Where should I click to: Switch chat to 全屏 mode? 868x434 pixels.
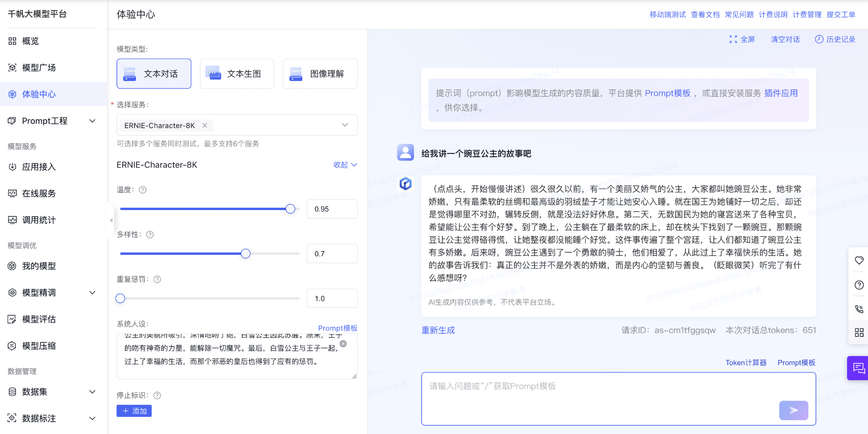pos(742,39)
